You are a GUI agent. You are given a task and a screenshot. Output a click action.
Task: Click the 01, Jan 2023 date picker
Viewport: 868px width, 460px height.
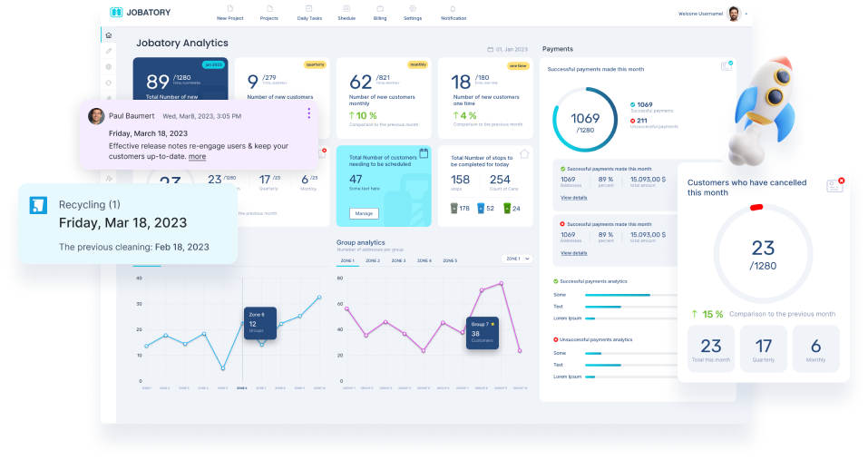click(508, 49)
